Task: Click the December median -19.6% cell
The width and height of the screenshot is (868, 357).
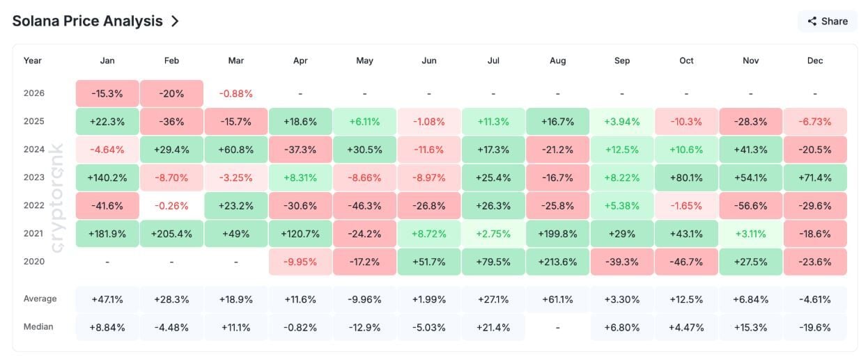Action: coord(814,327)
